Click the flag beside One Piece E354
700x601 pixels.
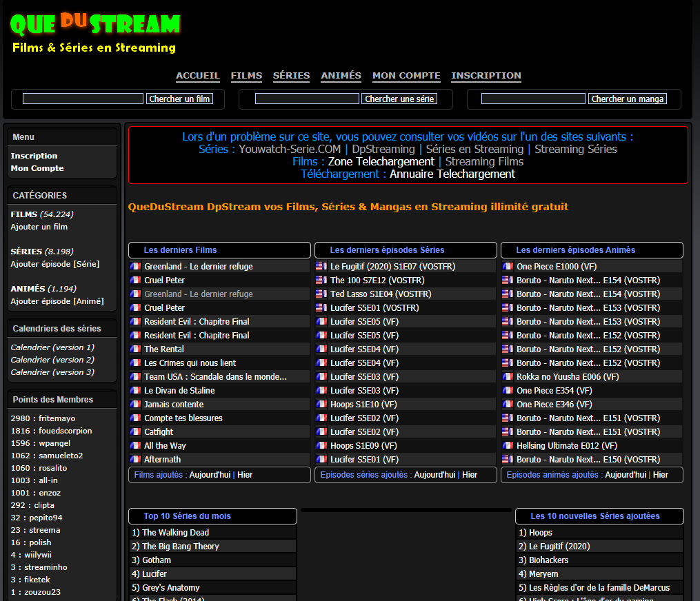tap(508, 390)
